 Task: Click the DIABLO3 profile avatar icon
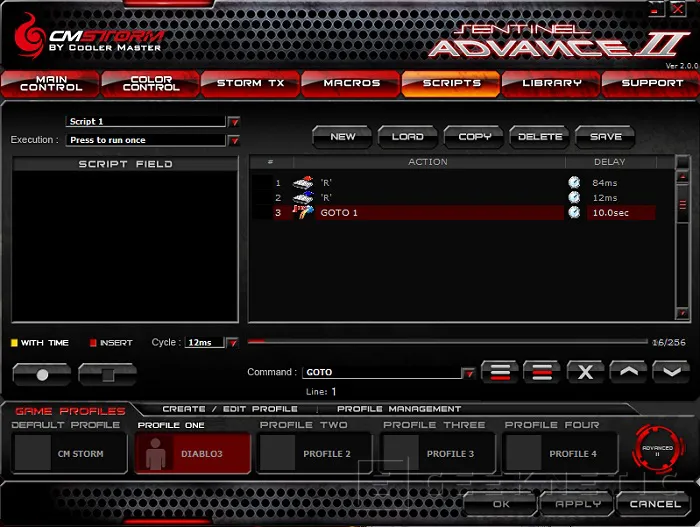[x=155, y=453]
